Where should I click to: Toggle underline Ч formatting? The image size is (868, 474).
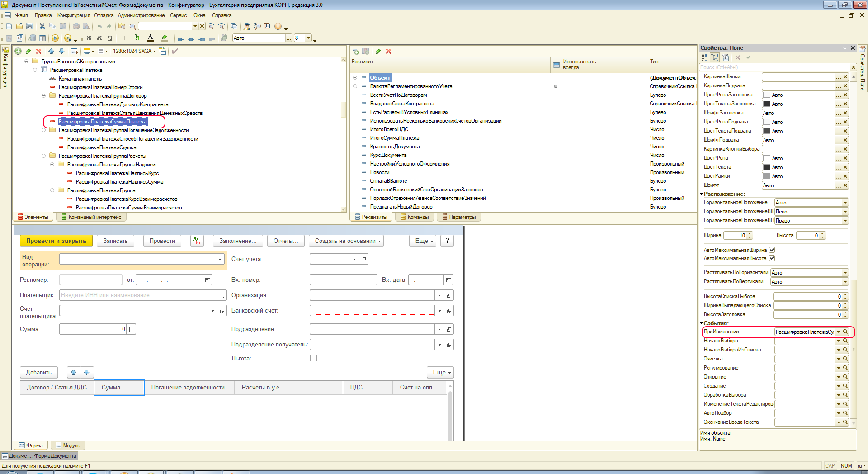[110, 38]
